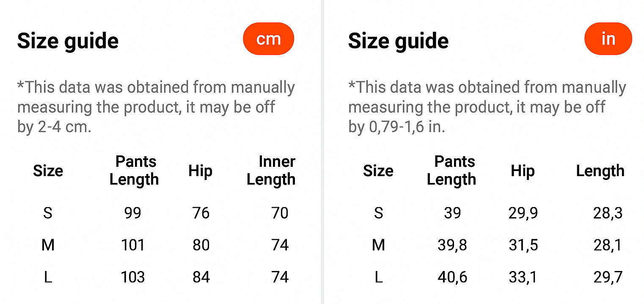
Task: Select size M row in the cm table
Action: click(x=48, y=245)
